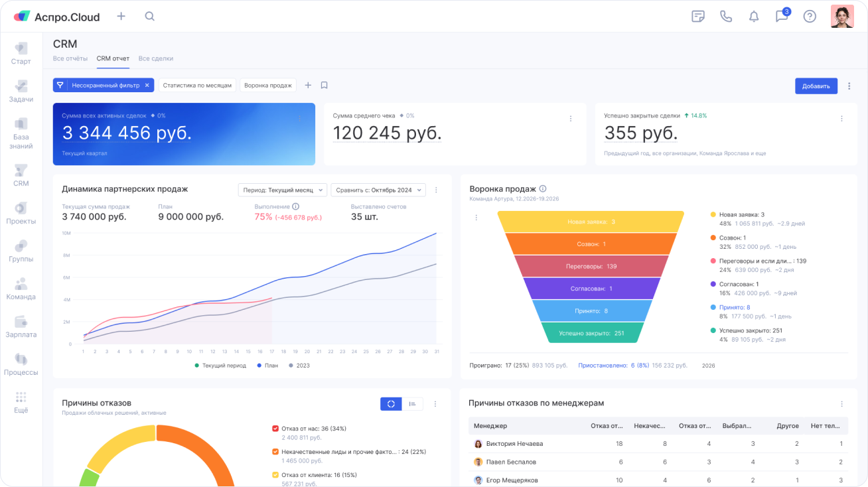Open the notes icon in top bar

coord(697,17)
